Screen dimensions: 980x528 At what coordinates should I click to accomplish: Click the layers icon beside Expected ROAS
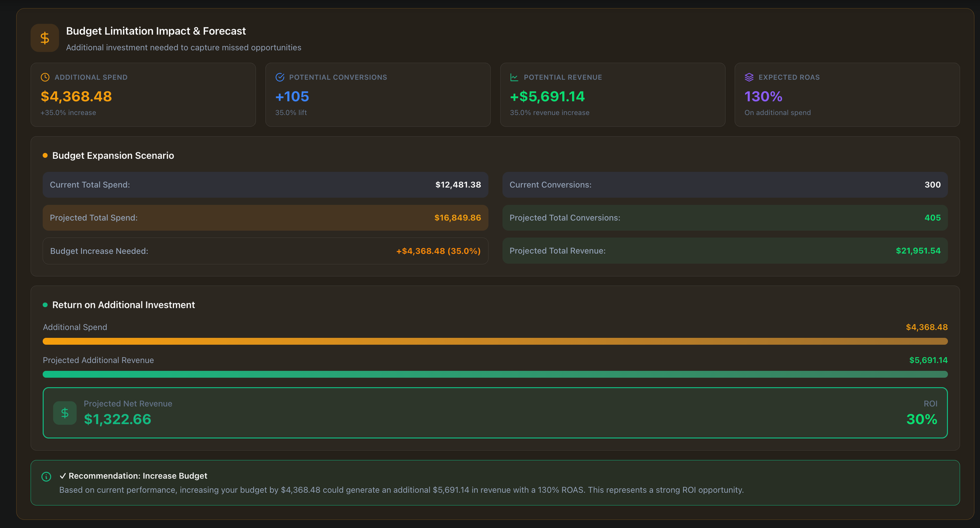pos(749,77)
